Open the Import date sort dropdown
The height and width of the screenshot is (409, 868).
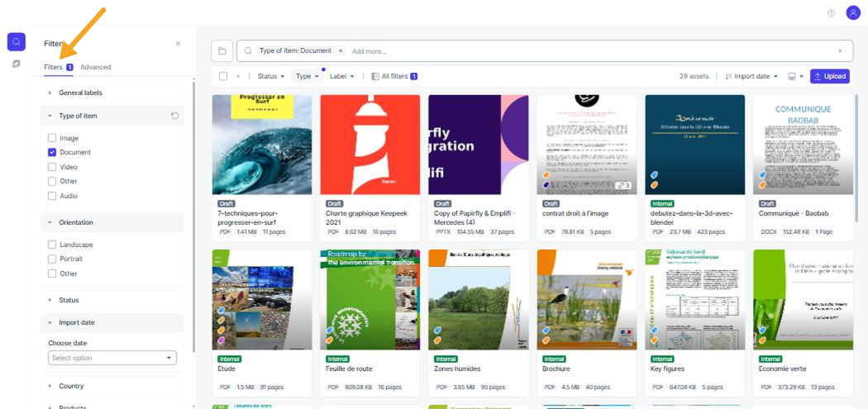click(751, 76)
